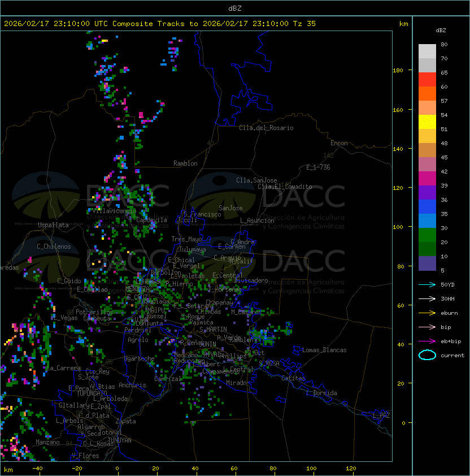
Task: Select the 70 dBZ gray swatch
Action: [x=427, y=65]
